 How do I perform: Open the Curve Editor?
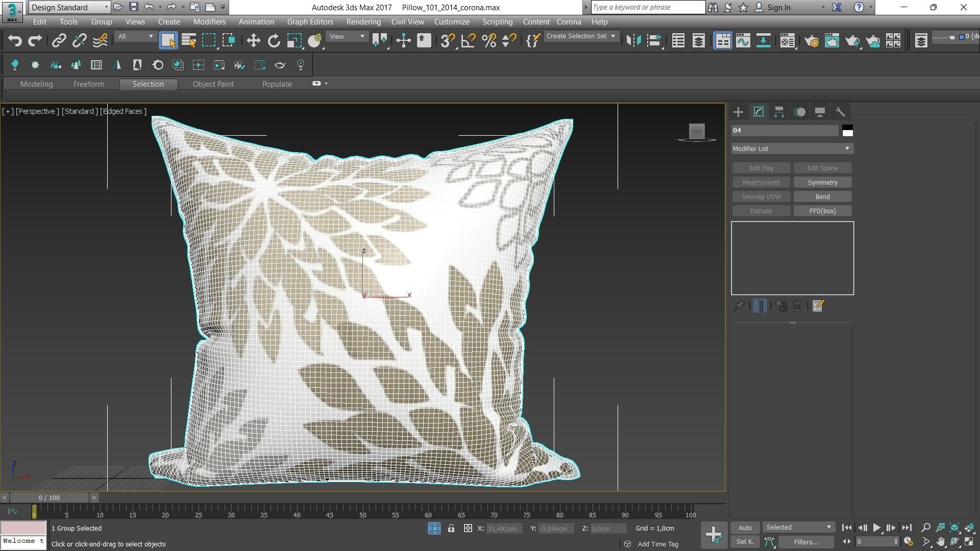click(743, 41)
